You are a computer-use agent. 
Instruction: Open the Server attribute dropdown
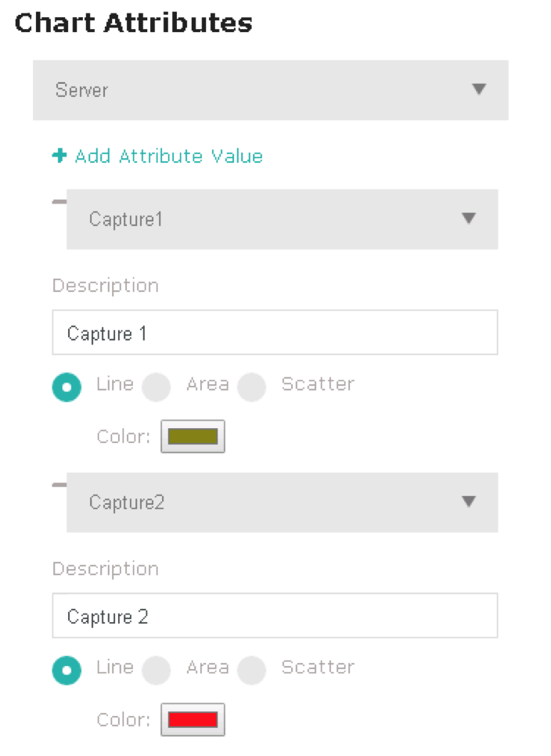tap(270, 90)
